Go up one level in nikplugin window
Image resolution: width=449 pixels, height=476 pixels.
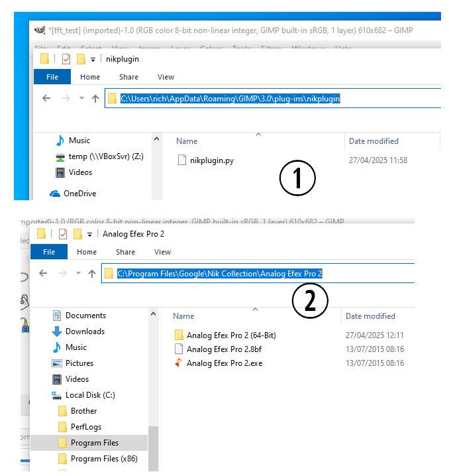pyautogui.click(x=95, y=98)
